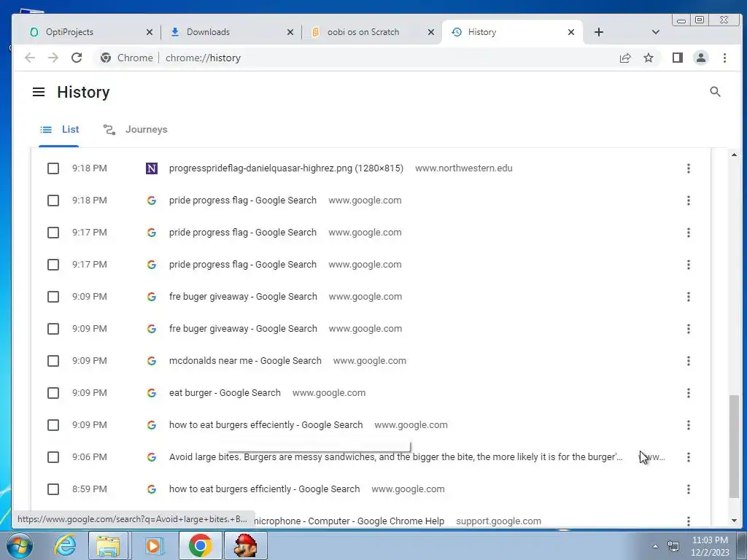Open mcdonalds near me Google Search link
The width and height of the screenshot is (747, 560).
[245, 361]
